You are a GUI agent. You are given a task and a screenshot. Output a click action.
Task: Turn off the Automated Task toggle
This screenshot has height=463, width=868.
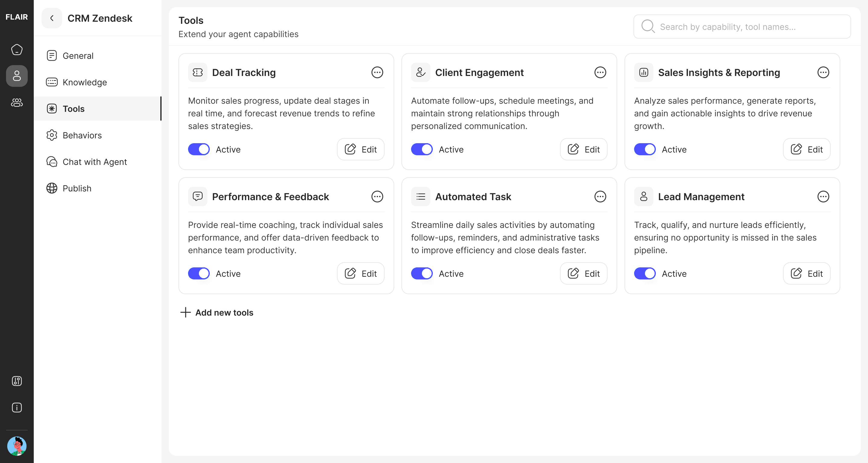coord(422,273)
